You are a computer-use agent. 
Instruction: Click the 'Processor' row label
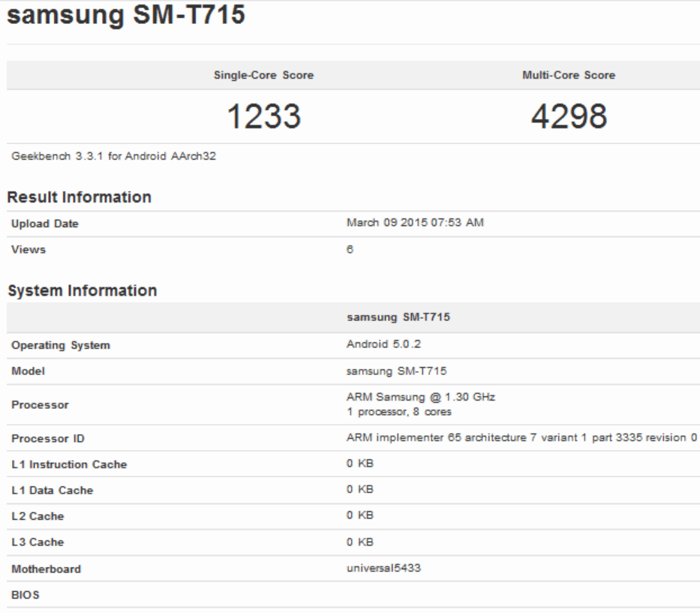click(x=41, y=405)
